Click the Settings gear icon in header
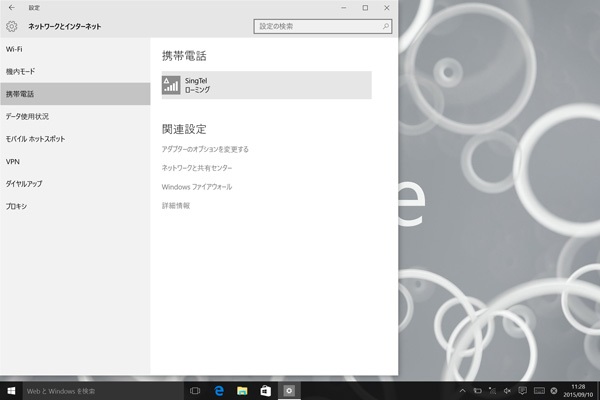Image resolution: width=600 pixels, height=400 pixels. [x=11, y=26]
